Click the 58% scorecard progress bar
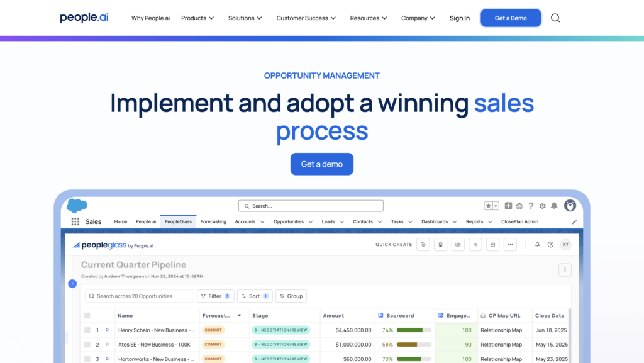644x363 pixels. (x=414, y=345)
